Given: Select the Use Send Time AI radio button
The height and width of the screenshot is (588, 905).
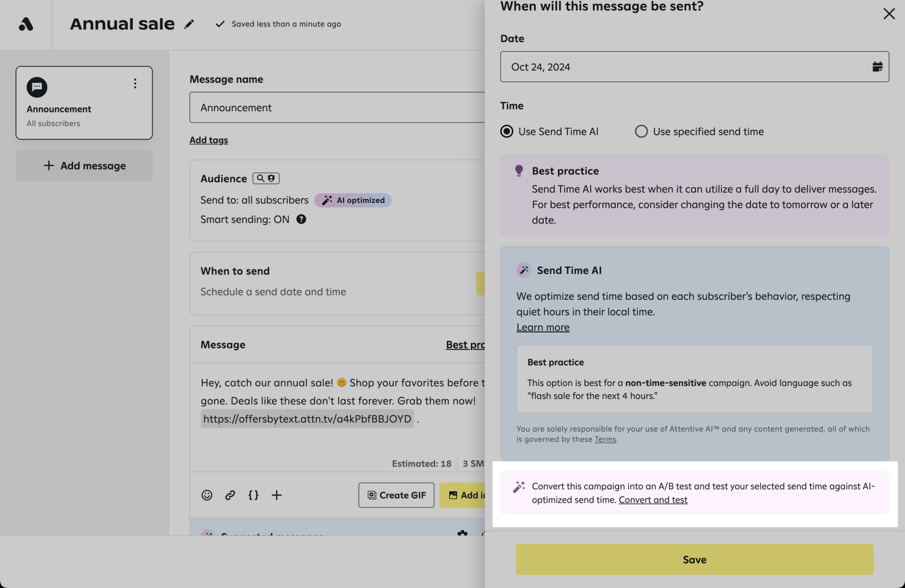Looking at the screenshot, I should point(507,131).
